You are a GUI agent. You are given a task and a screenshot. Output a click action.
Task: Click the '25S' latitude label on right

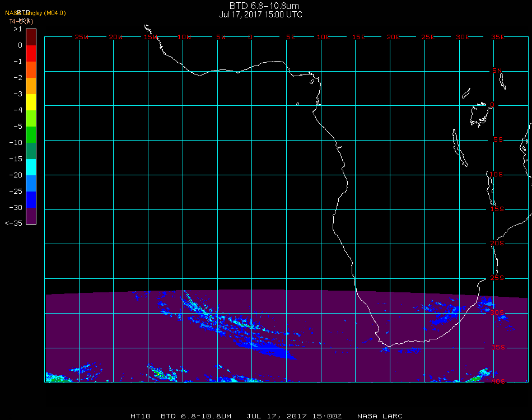497,278
